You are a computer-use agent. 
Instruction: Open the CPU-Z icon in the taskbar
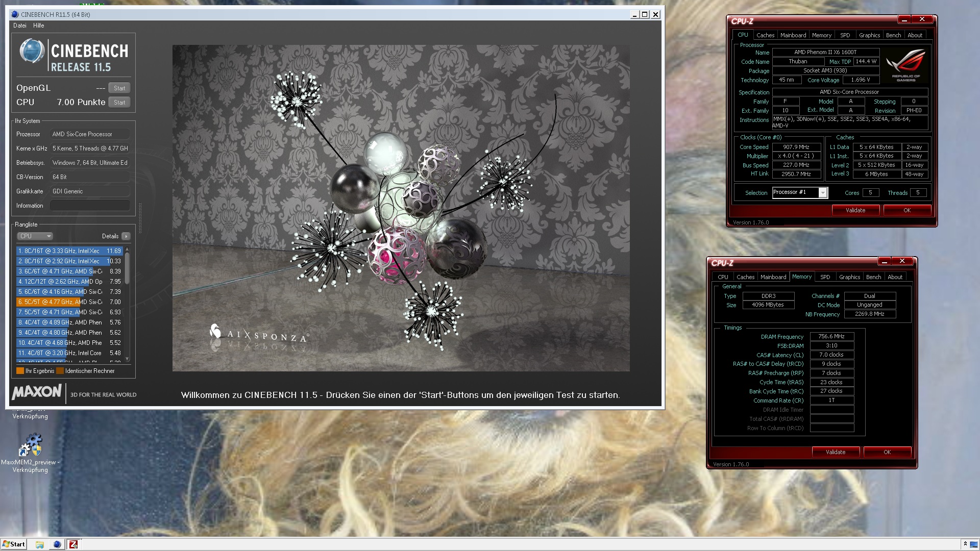click(73, 544)
